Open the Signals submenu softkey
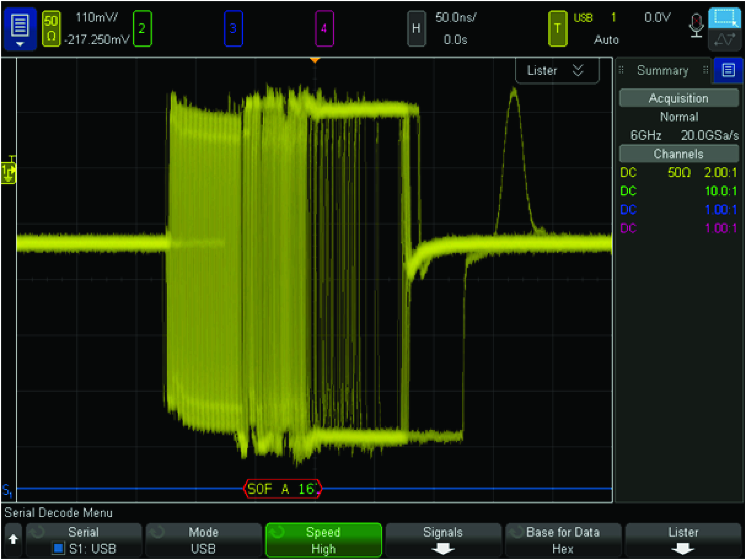The width and height of the screenshot is (746, 560). pos(443,540)
